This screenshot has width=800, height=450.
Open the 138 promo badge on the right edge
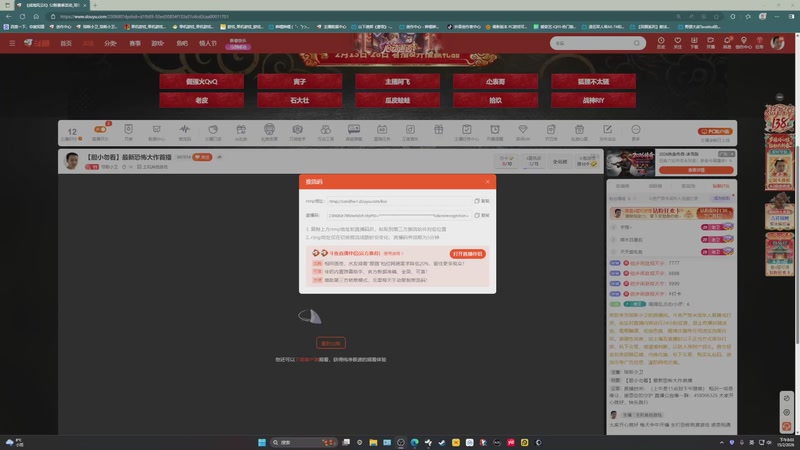pos(779,118)
